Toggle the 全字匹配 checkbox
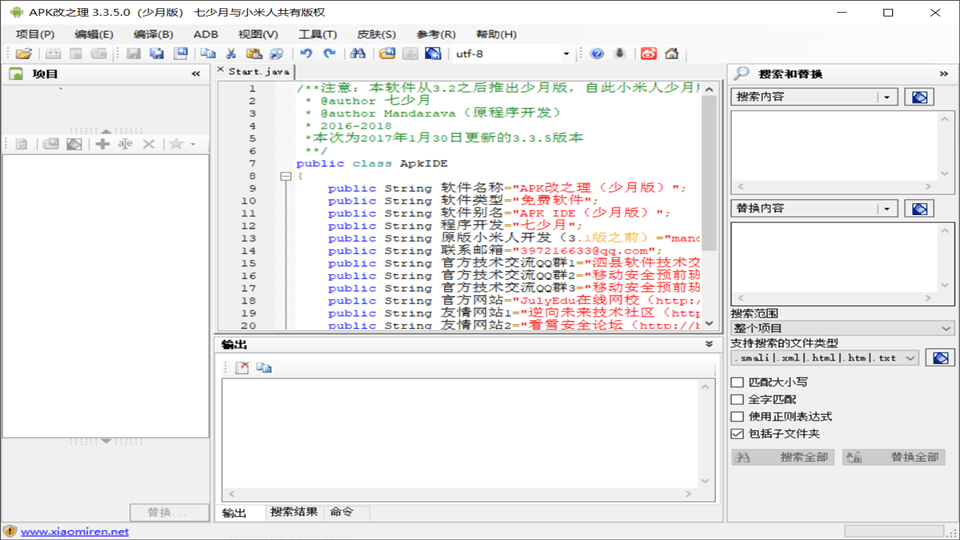Viewport: 960px width, 540px height. pos(738,399)
